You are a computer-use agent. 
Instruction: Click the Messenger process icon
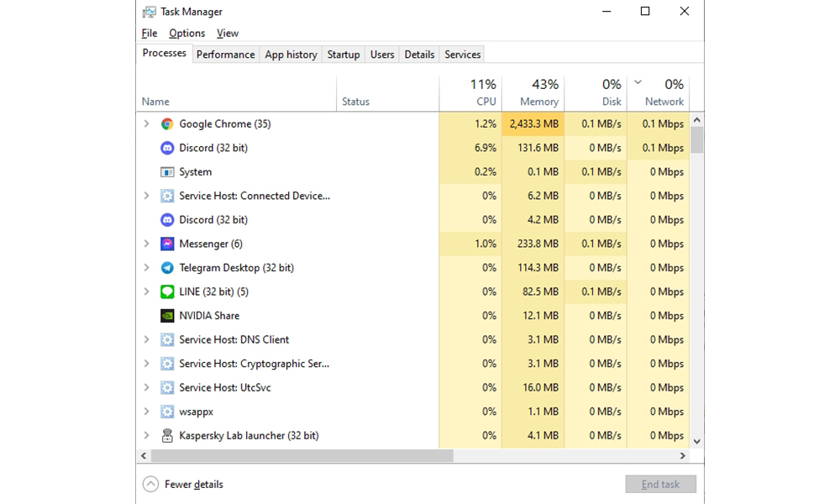pos(167,244)
